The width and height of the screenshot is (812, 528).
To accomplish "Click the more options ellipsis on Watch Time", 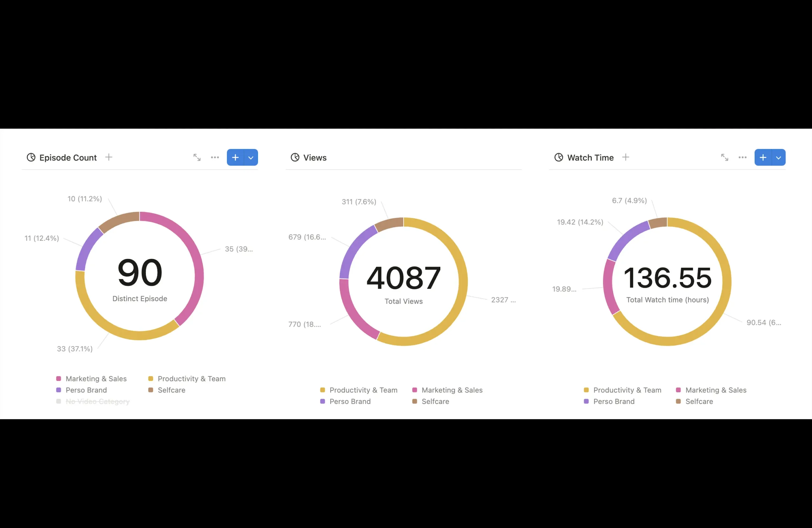I will 743,157.
